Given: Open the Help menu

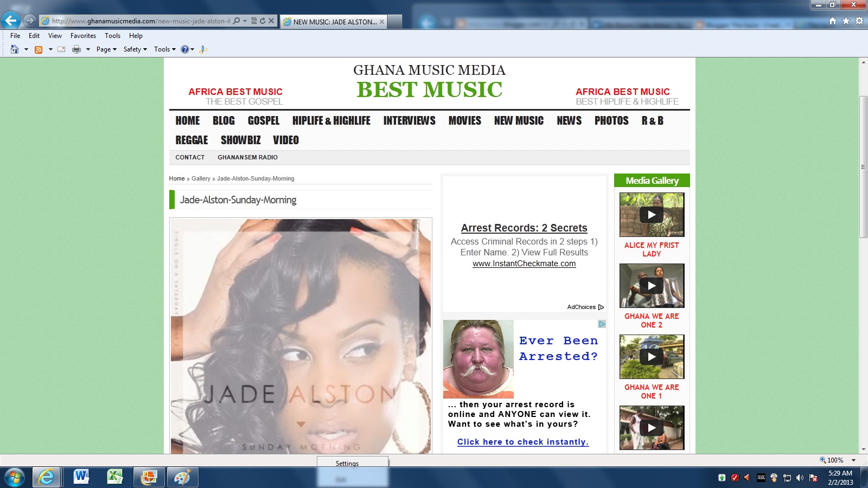Looking at the screenshot, I should [136, 36].
